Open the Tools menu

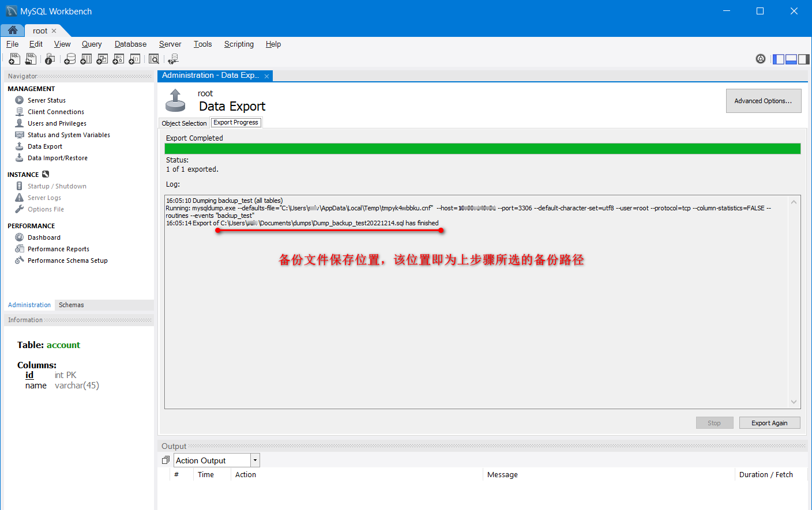coord(202,44)
